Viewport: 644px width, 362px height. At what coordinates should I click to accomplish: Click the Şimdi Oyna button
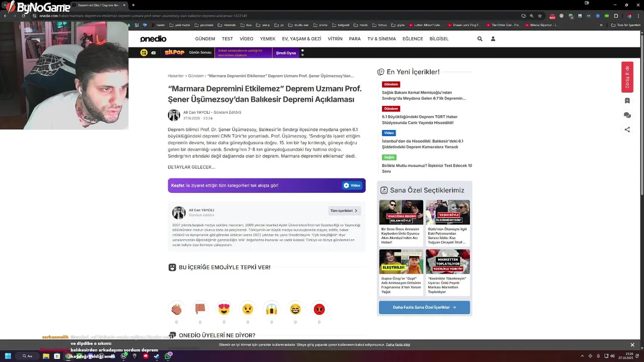pyautogui.click(x=286, y=53)
